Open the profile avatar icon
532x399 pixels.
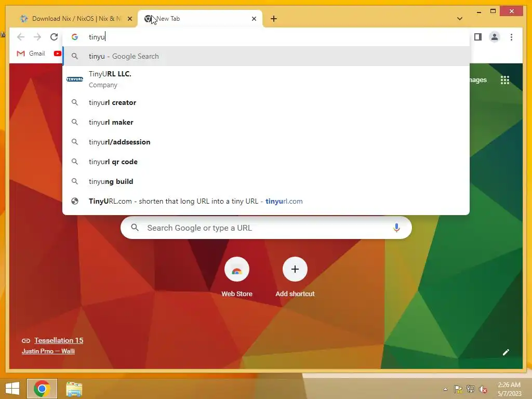coord(495,37)
